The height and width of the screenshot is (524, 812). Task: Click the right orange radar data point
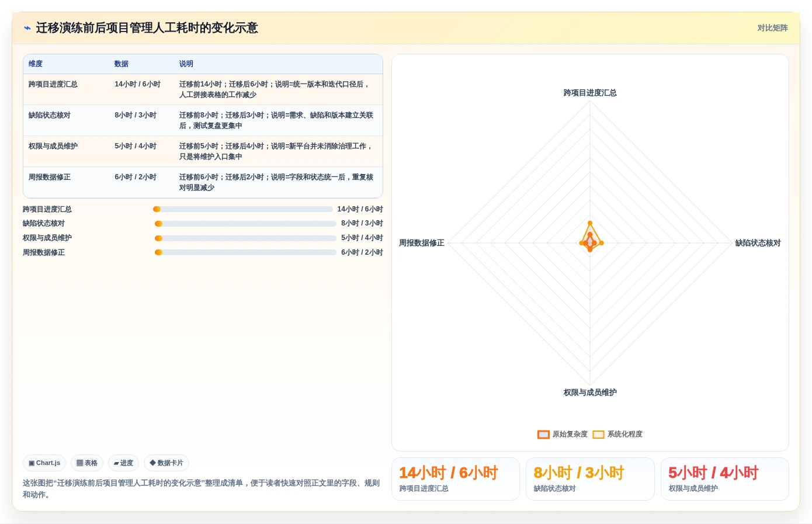point(601,243)
